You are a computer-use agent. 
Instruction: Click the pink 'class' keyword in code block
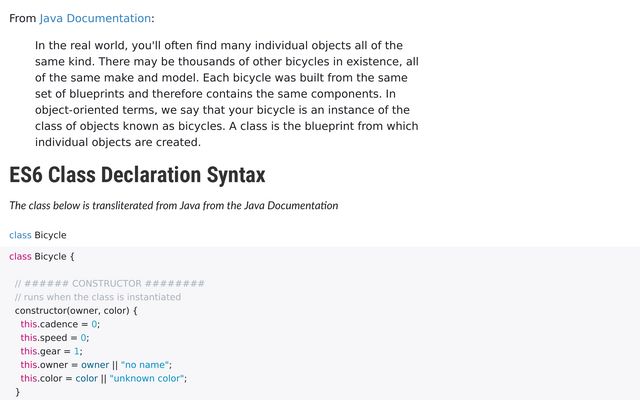20,257
